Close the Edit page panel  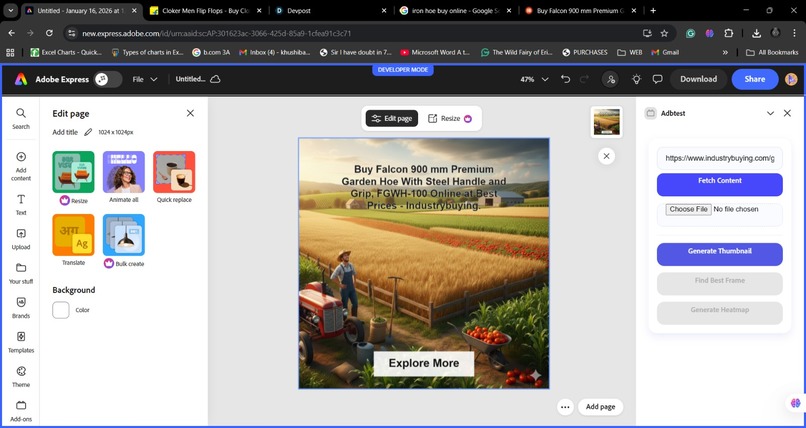(x=190, y=113)
